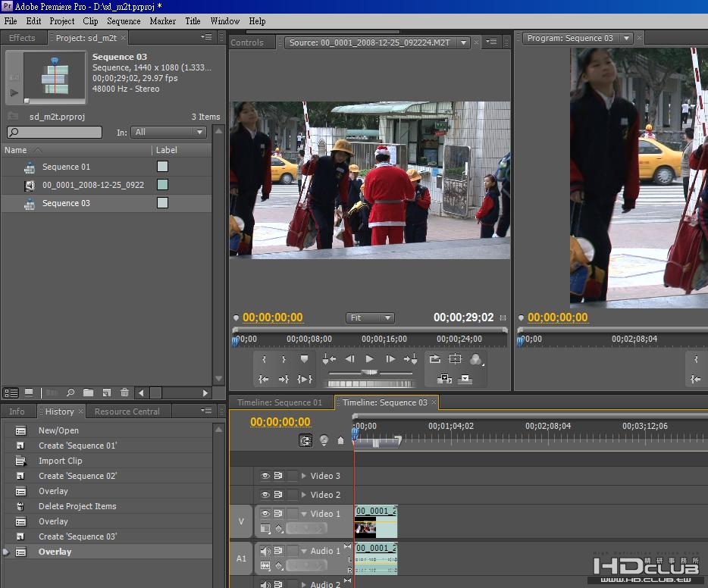Open the Program Sequence 03 dropdown

(626, 38)
